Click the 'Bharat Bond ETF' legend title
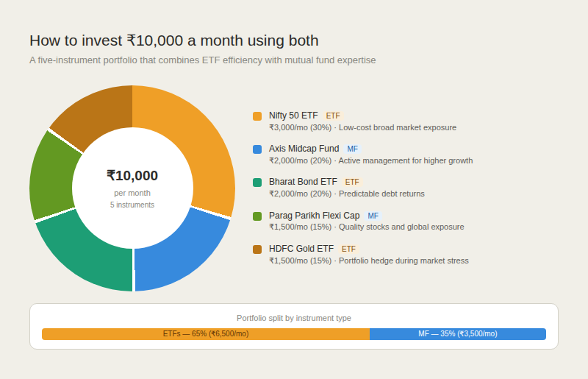 point(303,182)
